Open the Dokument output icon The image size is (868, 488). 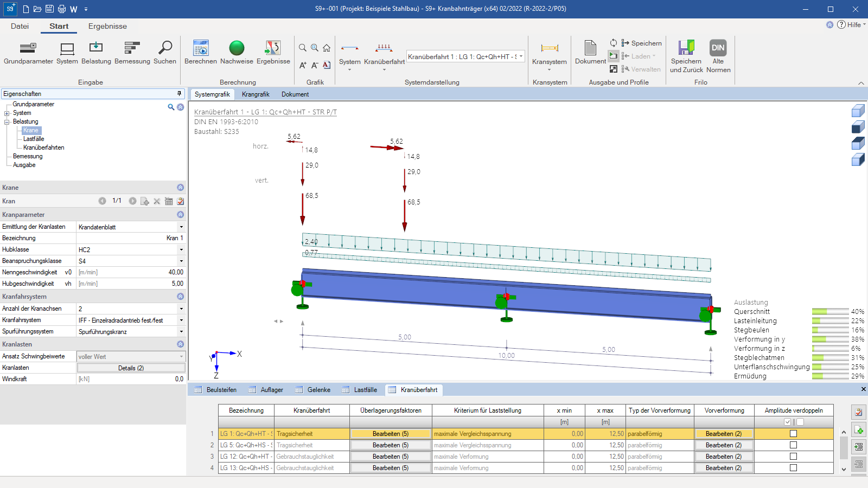590,53
